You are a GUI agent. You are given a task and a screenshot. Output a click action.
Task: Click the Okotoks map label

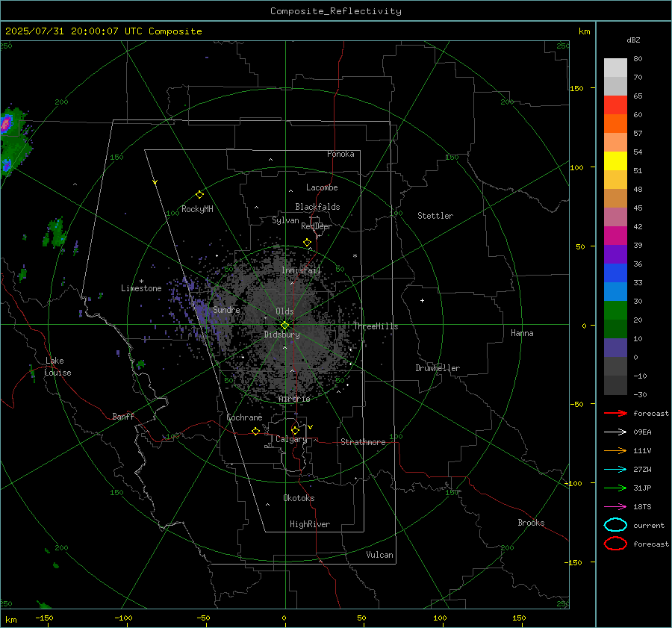pyautogui.click(x=299, y=498)
